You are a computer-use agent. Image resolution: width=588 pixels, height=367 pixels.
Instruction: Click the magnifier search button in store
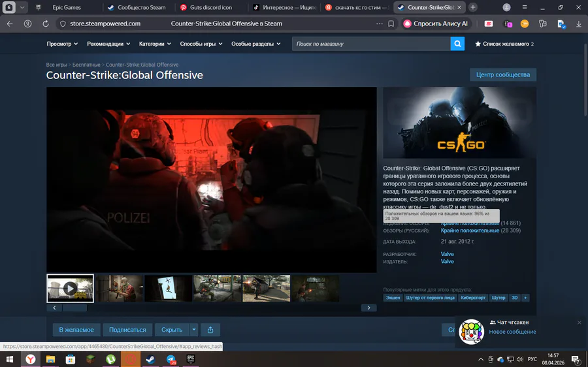coord(457,44)
